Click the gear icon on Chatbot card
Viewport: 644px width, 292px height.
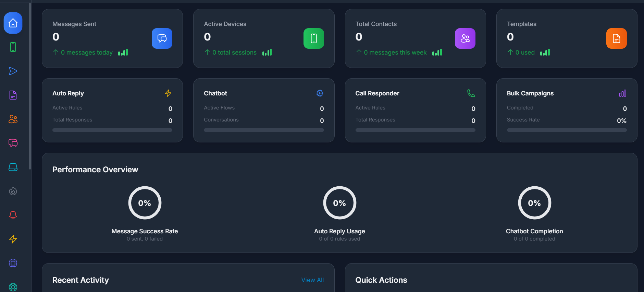coord(320,93)
